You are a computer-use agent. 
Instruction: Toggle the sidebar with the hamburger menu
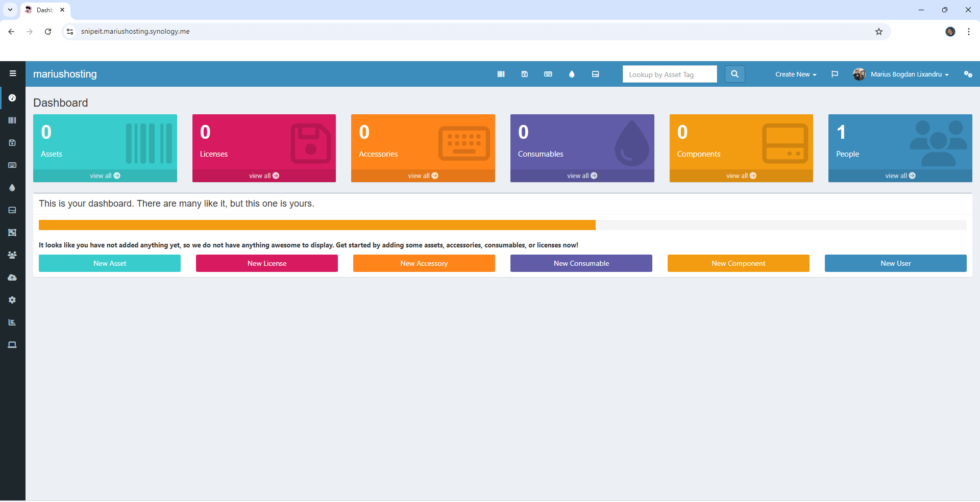click(x=13, y=73)
